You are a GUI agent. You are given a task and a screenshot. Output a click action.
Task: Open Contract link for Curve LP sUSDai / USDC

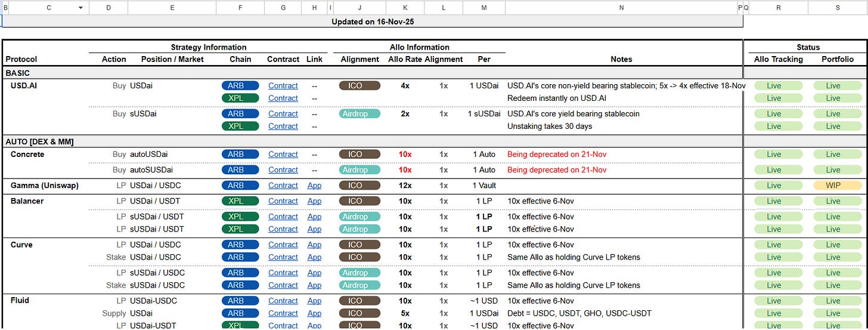click(x=283, y=273)
